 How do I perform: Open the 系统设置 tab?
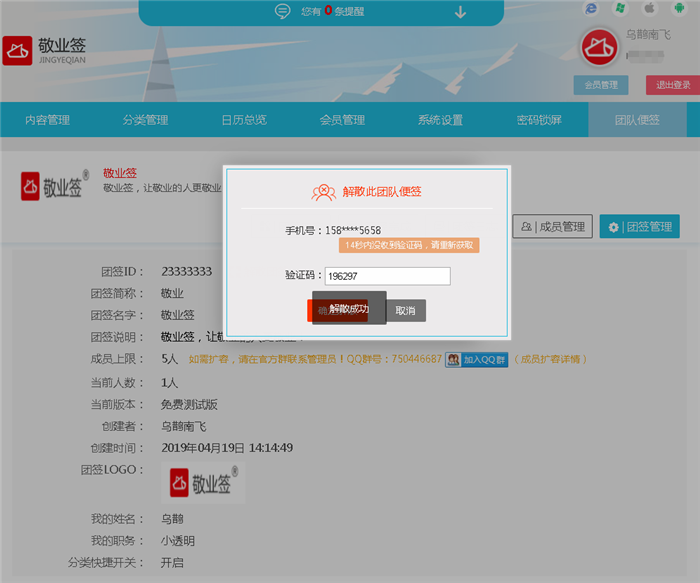(441, 120)
